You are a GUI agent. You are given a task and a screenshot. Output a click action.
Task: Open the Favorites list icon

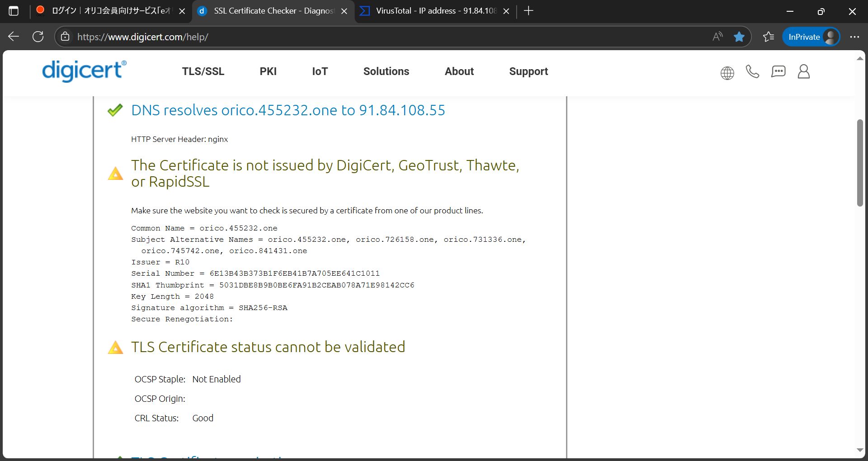769,37
